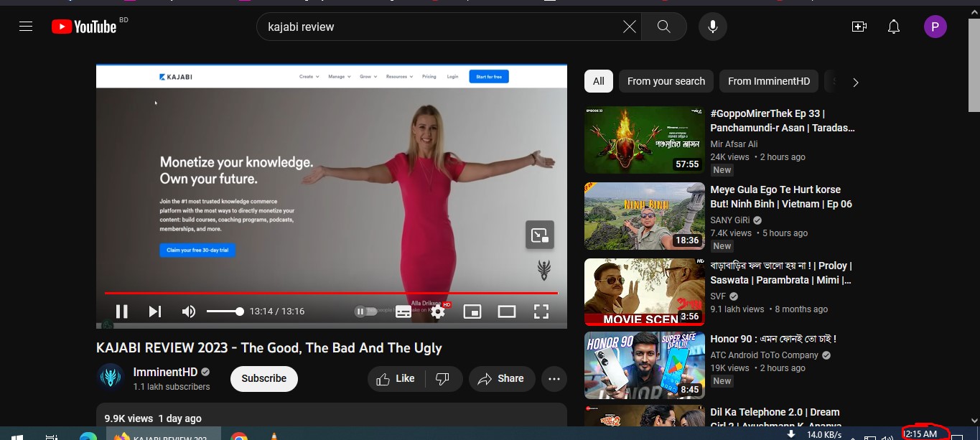Viewport: 980px width, 440px height.
Task: Open the Edge browser taskbar icon
Action: click(88, 436)
